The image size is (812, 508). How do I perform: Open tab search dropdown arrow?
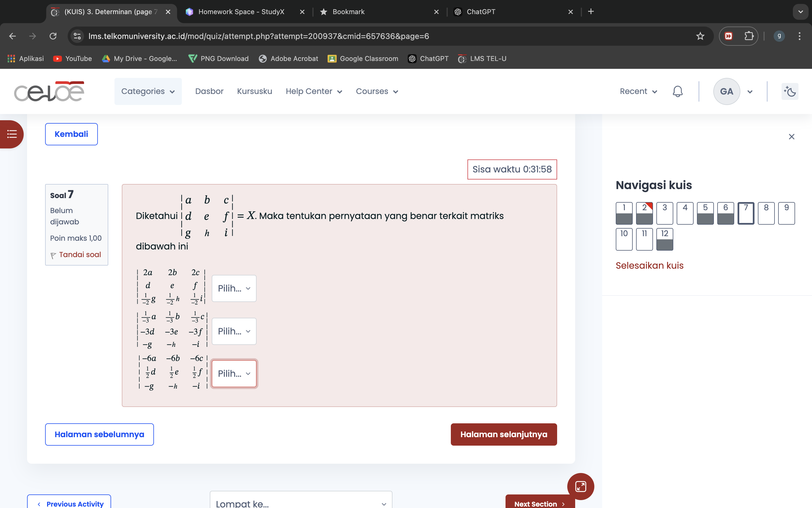point(801,12)
